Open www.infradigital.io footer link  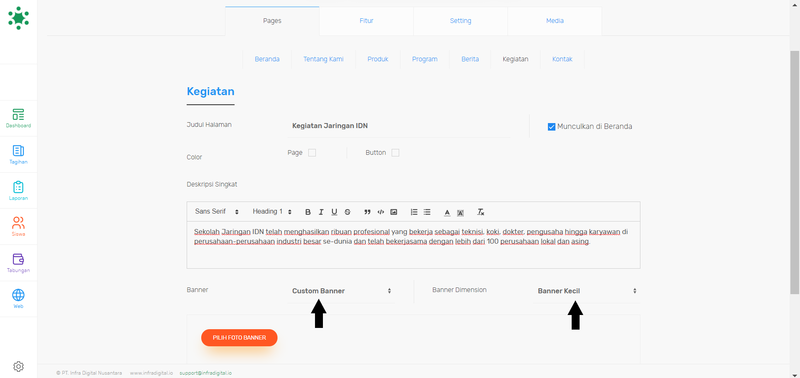pos(151,373)
